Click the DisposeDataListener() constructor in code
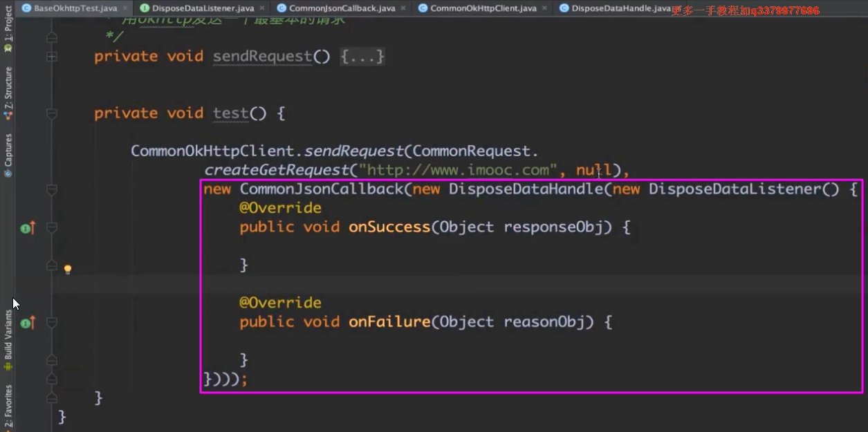Screen dimensions: 868x432 point(744,189)
